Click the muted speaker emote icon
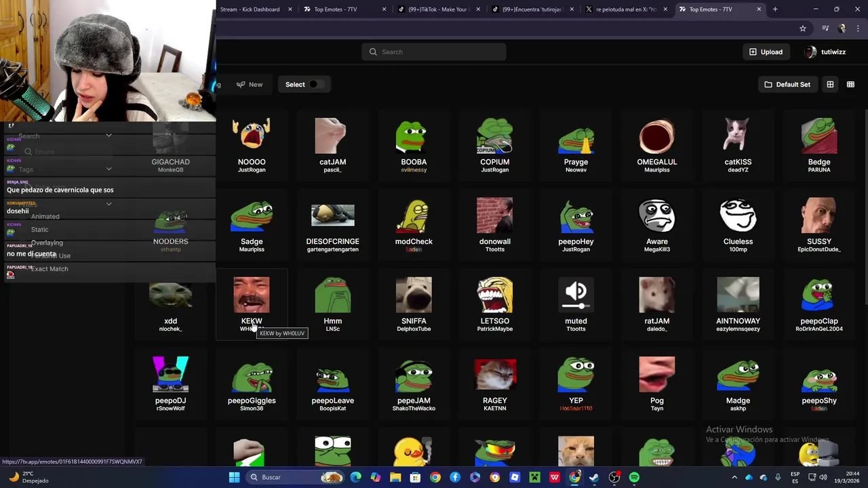The image size is (868, 488). 576,295
